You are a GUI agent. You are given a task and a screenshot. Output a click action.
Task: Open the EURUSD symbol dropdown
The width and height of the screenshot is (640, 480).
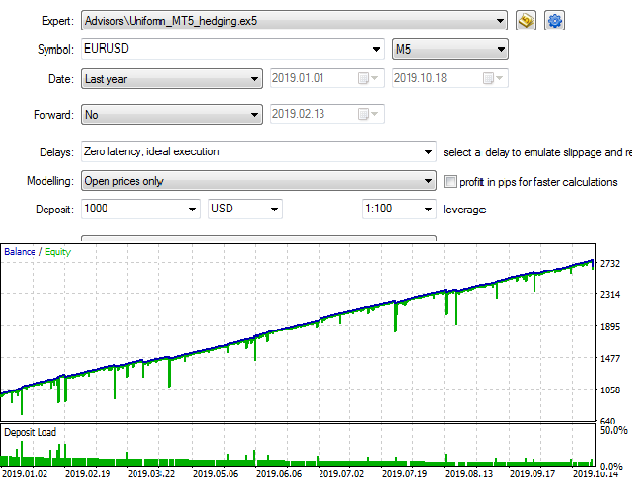pyautogui.click(x=376, y=49)
